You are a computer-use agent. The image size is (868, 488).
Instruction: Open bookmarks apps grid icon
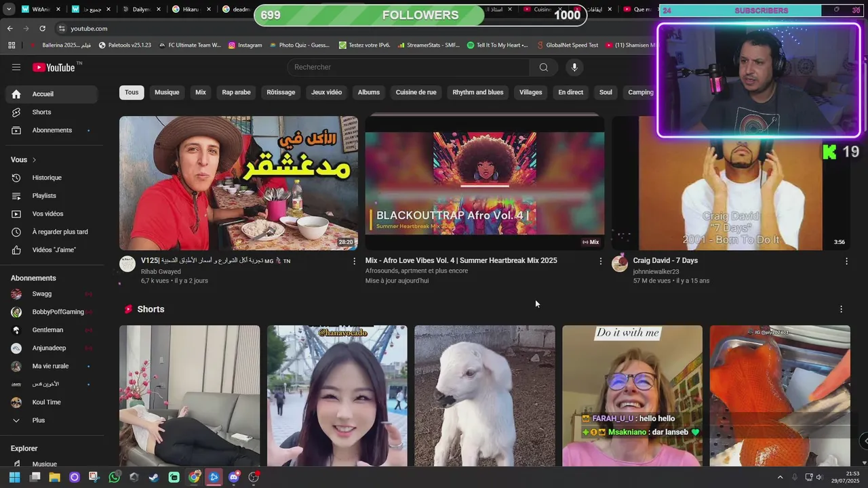[12, 45]
